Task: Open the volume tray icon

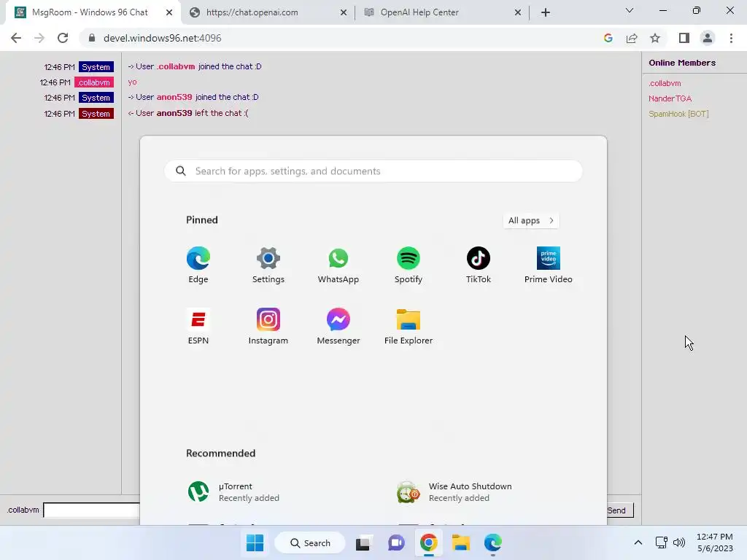Action: click(679, 542)
